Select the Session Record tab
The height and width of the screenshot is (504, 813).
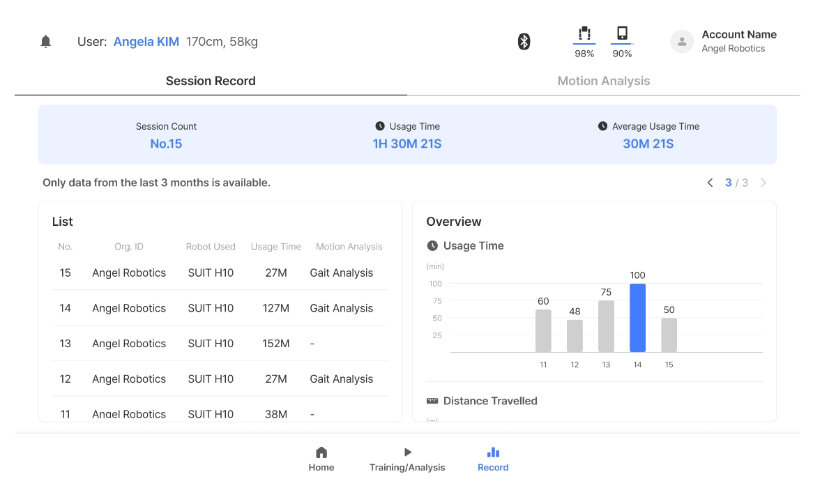(211, 81)
